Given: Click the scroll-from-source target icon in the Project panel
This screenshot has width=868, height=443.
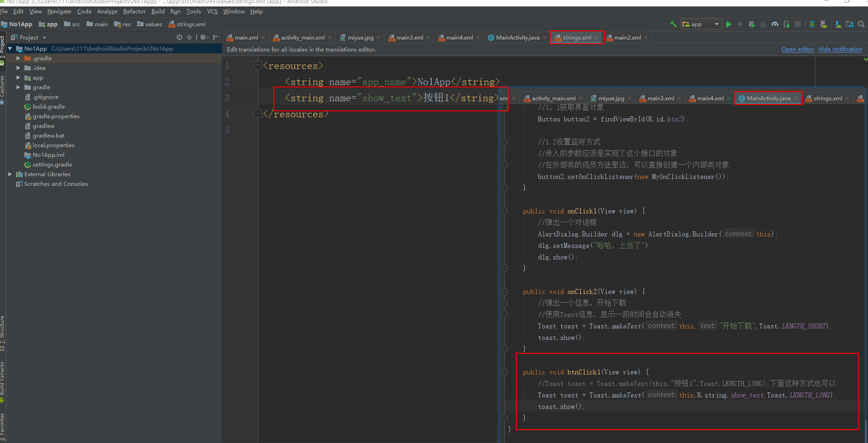Looking at the screenshot, I should (x=179, y=37).
